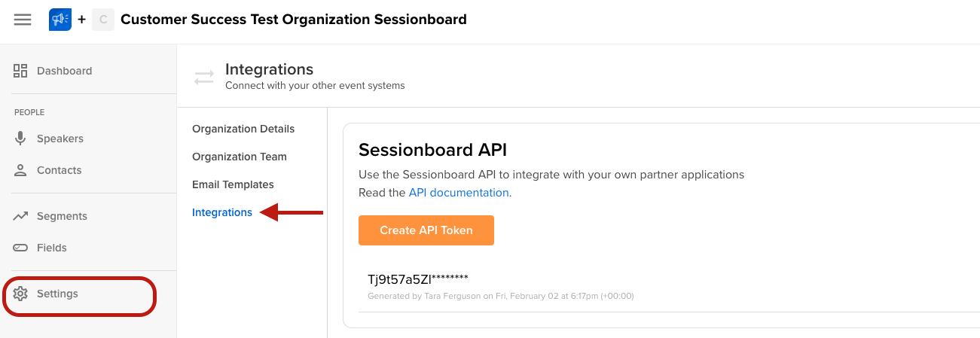Click the Tj9t57a5ZI API token entry
The image size is (980, 338).
[418, 279]
